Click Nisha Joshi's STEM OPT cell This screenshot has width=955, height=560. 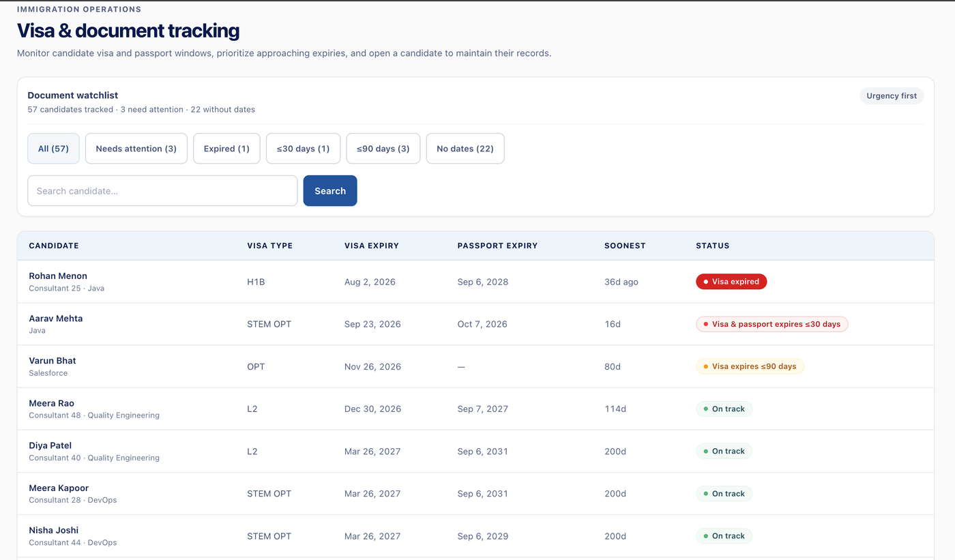pos(269,535)
